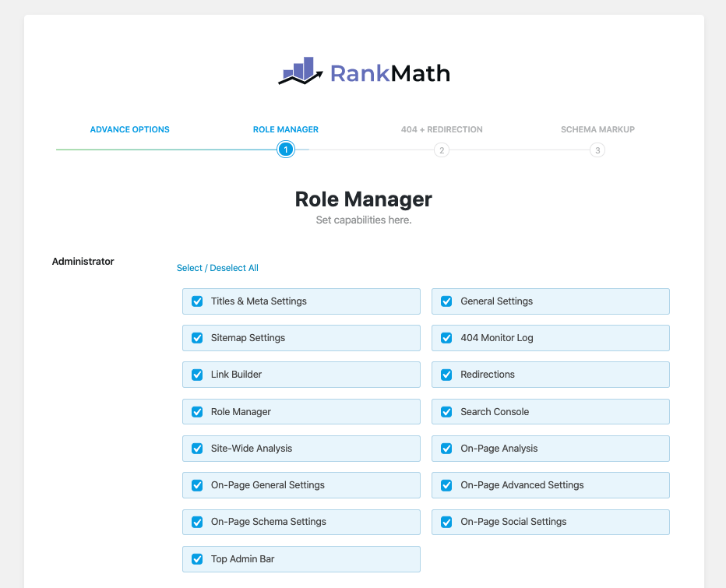
Task: Toggle 404 Monitor Log checkbox
Action: 446,338
